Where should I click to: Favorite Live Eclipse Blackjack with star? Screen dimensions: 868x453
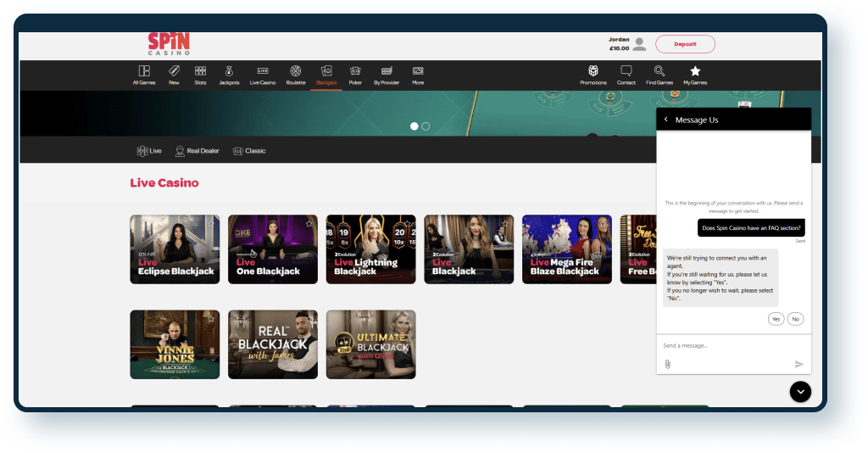pyautogui.click(x=211, y=224)
